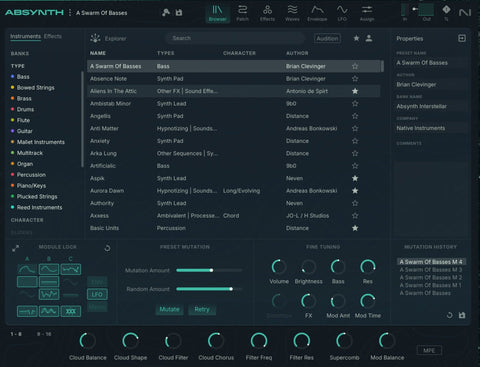480x367 pixels.
Task: Filter by Drums type
Action: click(x=25, y=109)
